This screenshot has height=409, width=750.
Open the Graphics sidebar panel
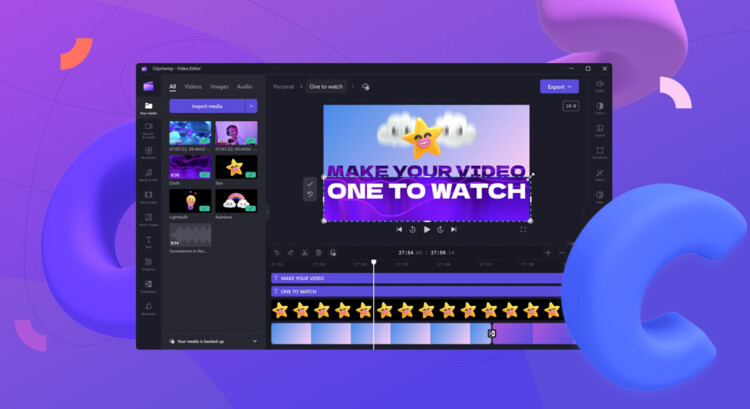point(148,264)
